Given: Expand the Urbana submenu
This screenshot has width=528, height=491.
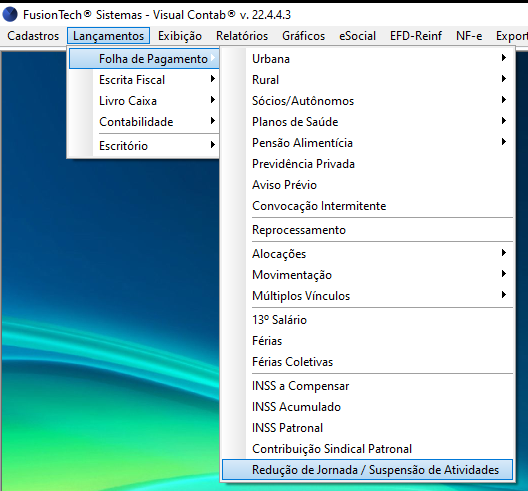Looking at the screenshot, I should click(367, 59).
